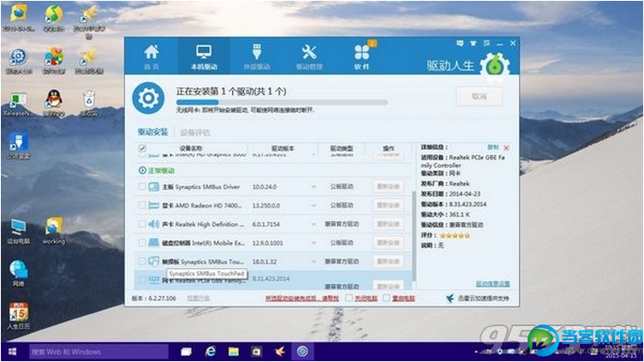The height and width of the screenshot is (362, 644).
Task: Open the peripheral drivers tab with USB plug
Action: point(256,56)
